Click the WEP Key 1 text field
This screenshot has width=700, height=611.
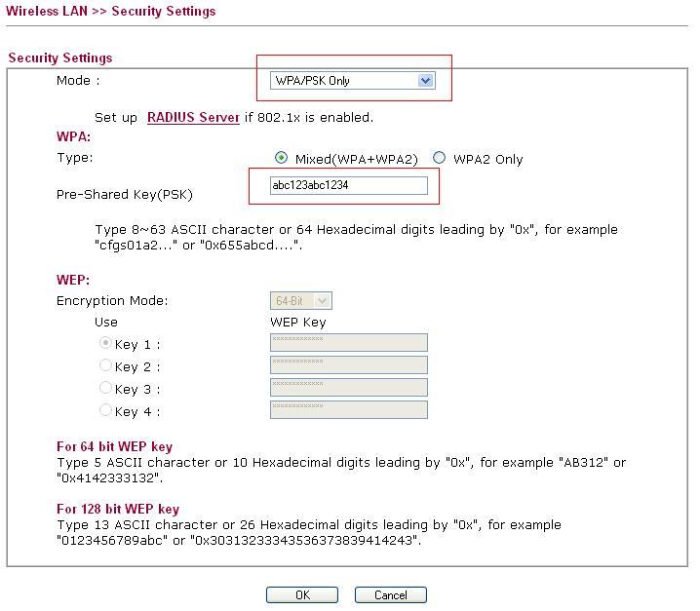(x=348, y=343)
